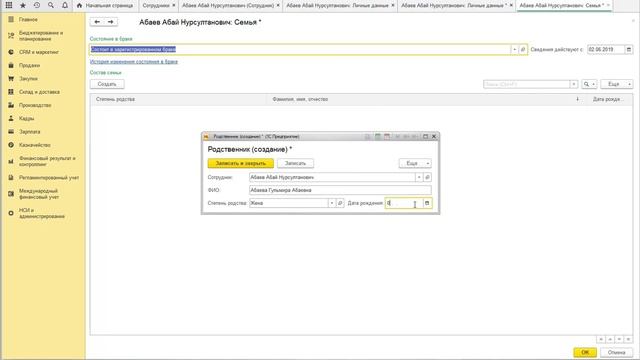Open Зарплата section
The height and width of the screenshot is (360, 640).
29,132
